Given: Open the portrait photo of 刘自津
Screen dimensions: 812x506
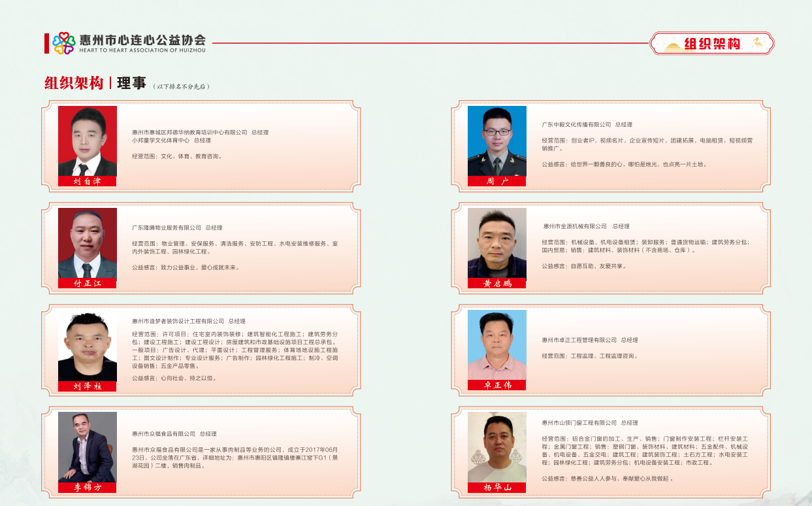Looking at the screenshot, I should click(x=88, y=141).
